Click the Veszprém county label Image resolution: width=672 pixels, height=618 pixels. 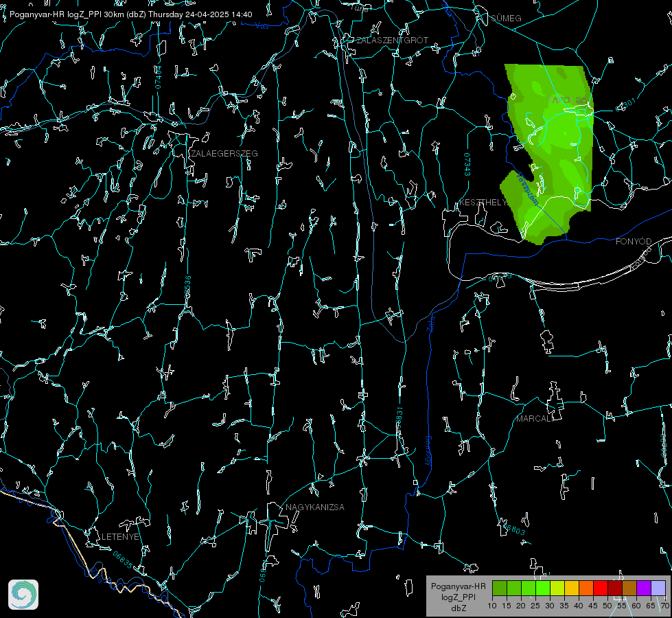(528, 189)
